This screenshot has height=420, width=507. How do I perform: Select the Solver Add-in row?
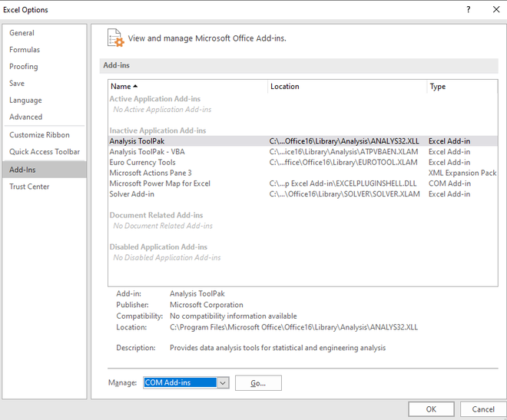(x=303, y=194)
